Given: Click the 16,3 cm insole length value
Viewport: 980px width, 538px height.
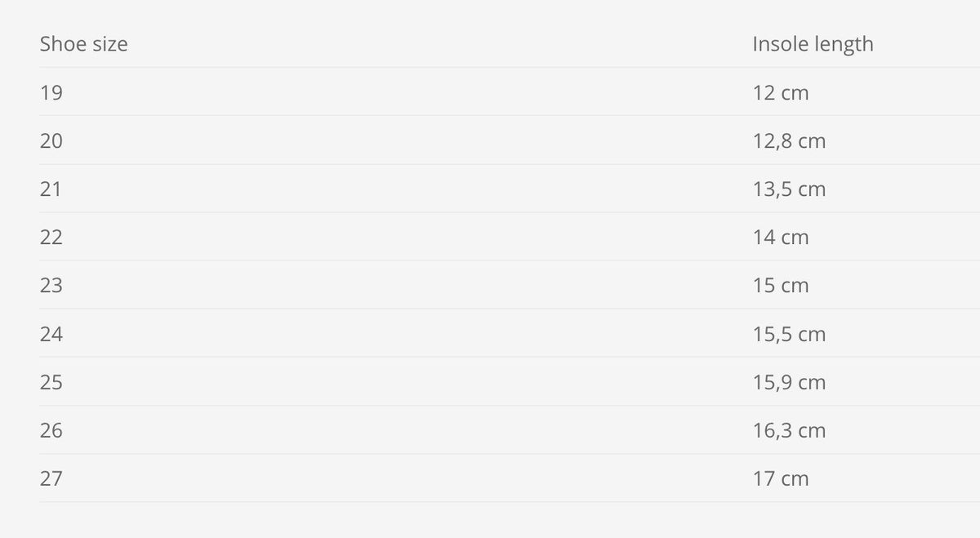Looking at the screenshot, I should (x=789, y=429).
